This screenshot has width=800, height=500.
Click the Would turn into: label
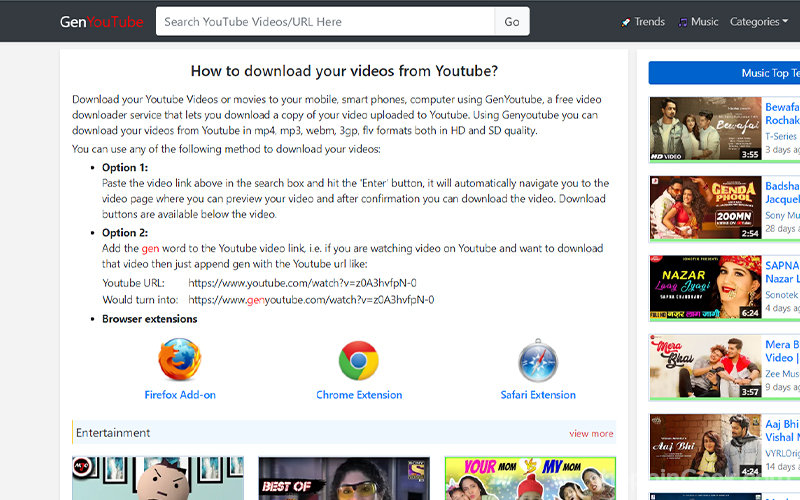pos(140,300)
